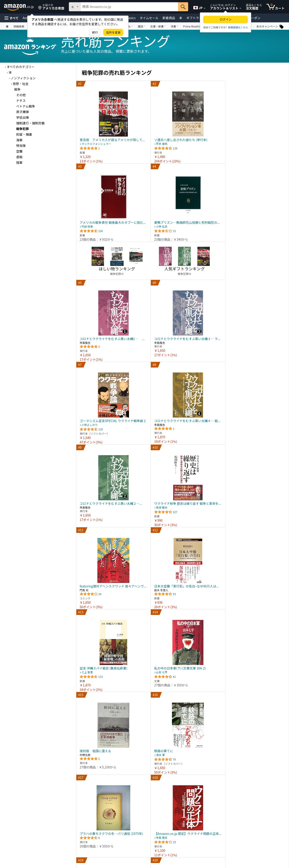
Task: Click the Japan flag language selector
Action: [x=199, y=7]
